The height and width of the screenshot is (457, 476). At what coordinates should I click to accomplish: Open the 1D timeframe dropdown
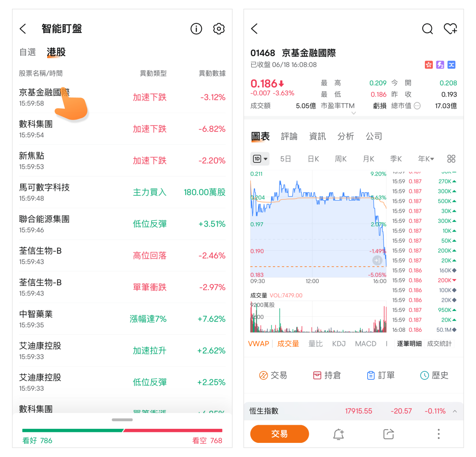point(260,159)
